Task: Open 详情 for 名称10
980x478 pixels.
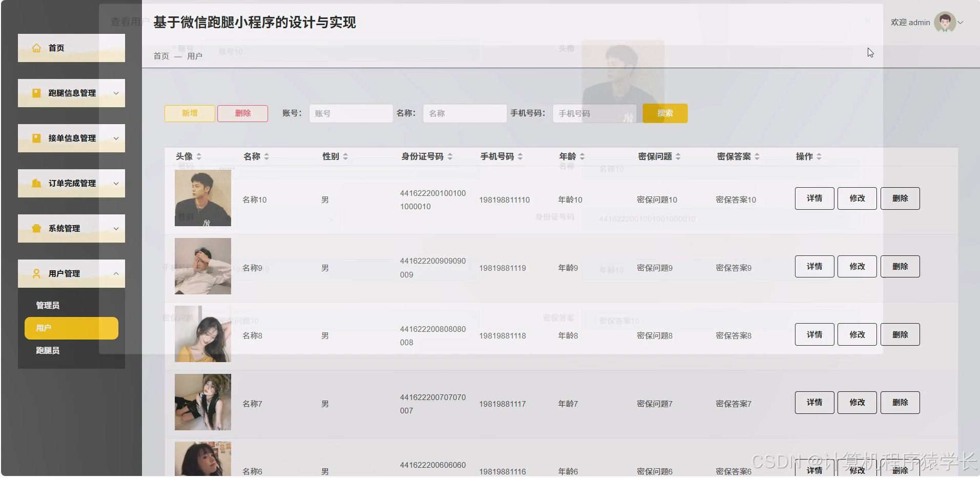Action: point(814,198)
